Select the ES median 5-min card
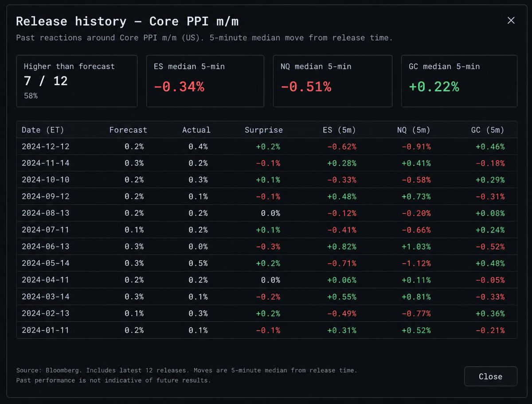532x404 pixels. pos(205,81)
